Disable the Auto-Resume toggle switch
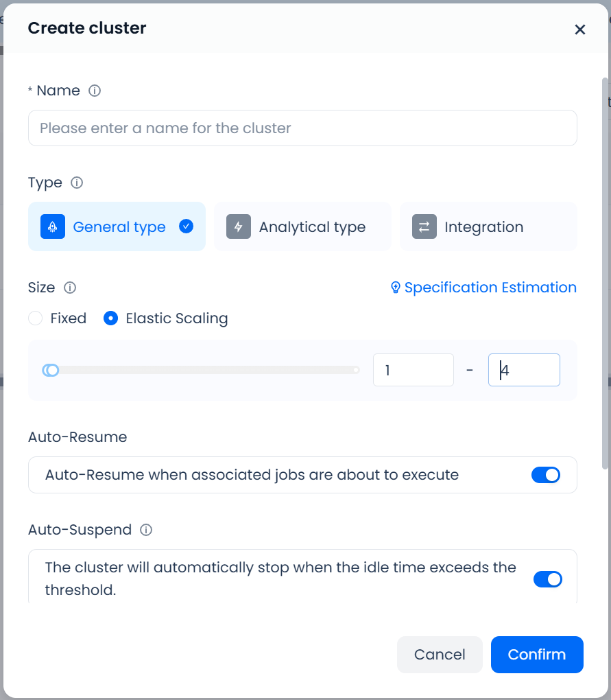611x700 pixels. coord(546,475)
